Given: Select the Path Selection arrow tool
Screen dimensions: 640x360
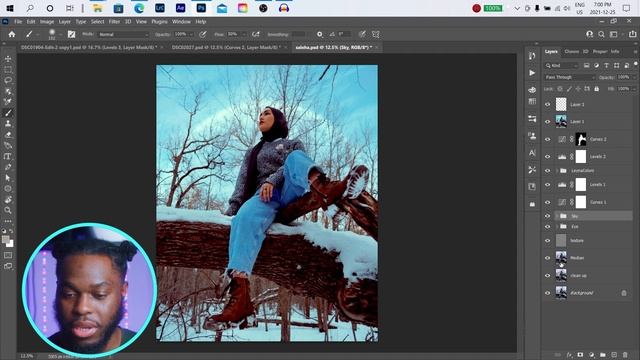Looking at the screenshot, I should tap(8, 178).
